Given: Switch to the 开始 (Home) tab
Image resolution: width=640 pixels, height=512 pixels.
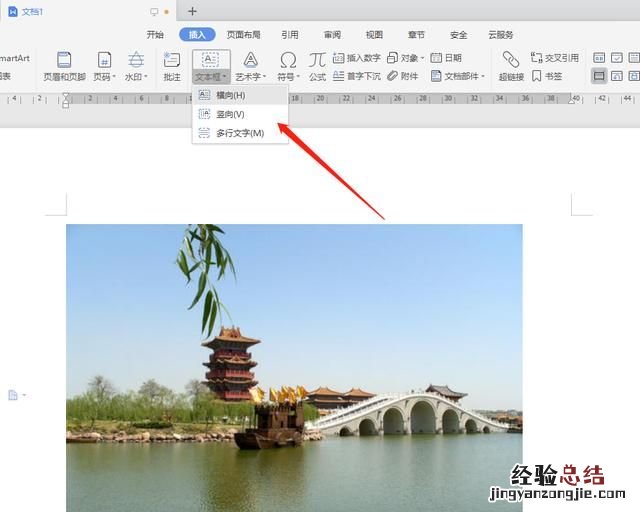Looking at the screenshot, I should point(155,35).
